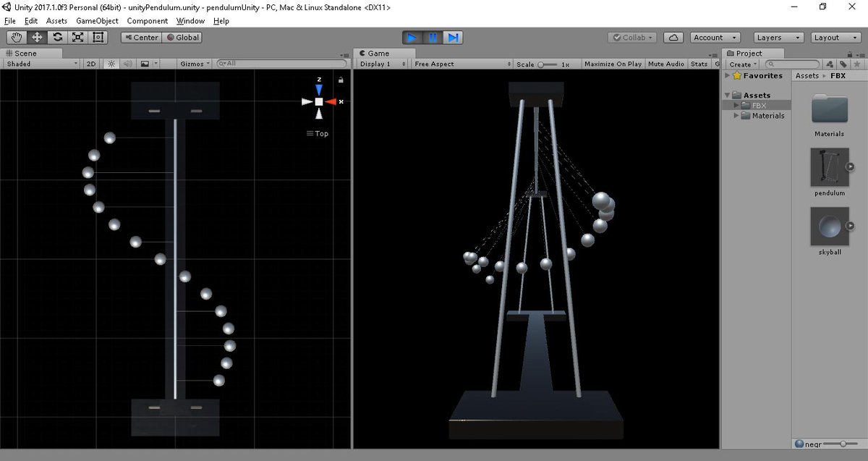
Task: Select the Scale tool
Action: [77, 37]
